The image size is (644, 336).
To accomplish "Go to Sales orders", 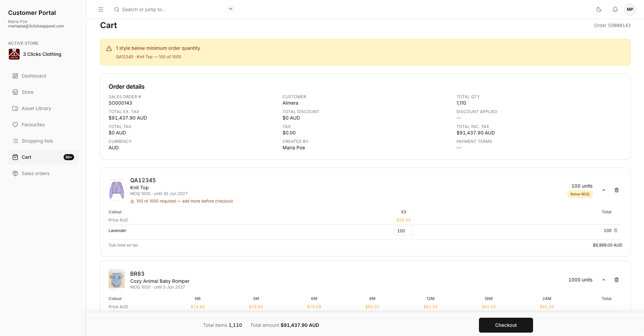I will pyautogui.click(x=43, y=173).
